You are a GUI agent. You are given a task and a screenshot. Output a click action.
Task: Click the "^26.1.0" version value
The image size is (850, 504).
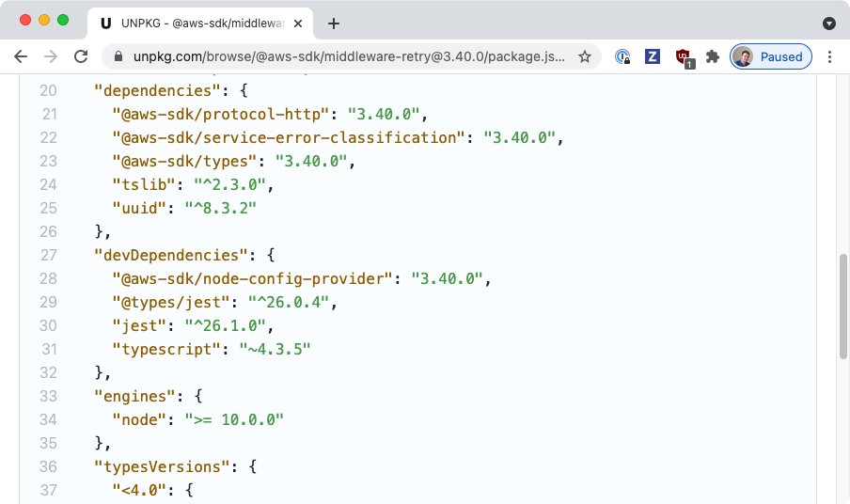point(226,325)
